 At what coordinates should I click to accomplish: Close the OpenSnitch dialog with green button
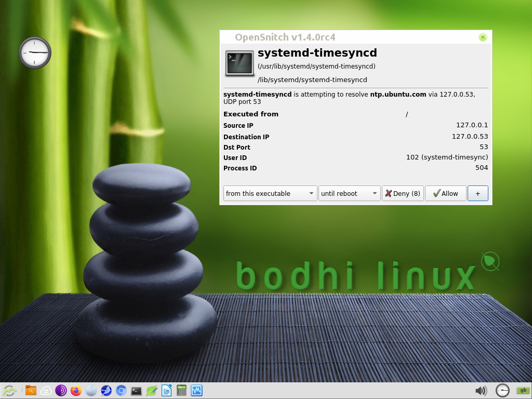[x=483, y=37]
